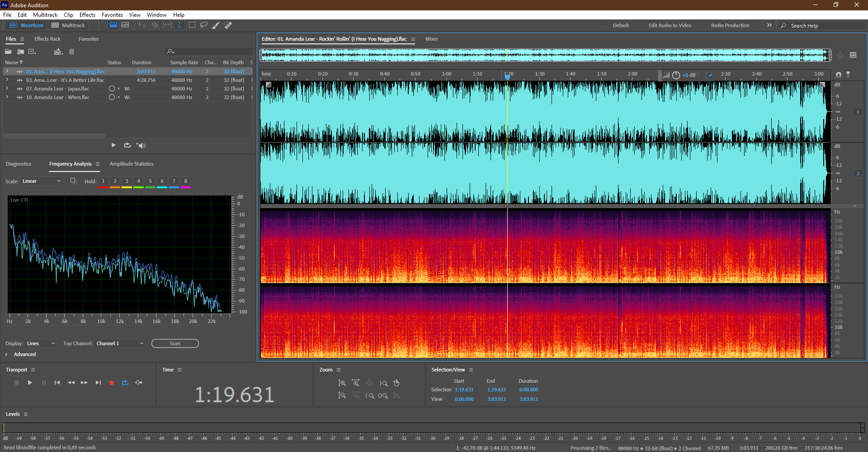Switch to the Amplitude Statistics tab
The height and width of the screenshot is (452, 868).
coord(132,164)
